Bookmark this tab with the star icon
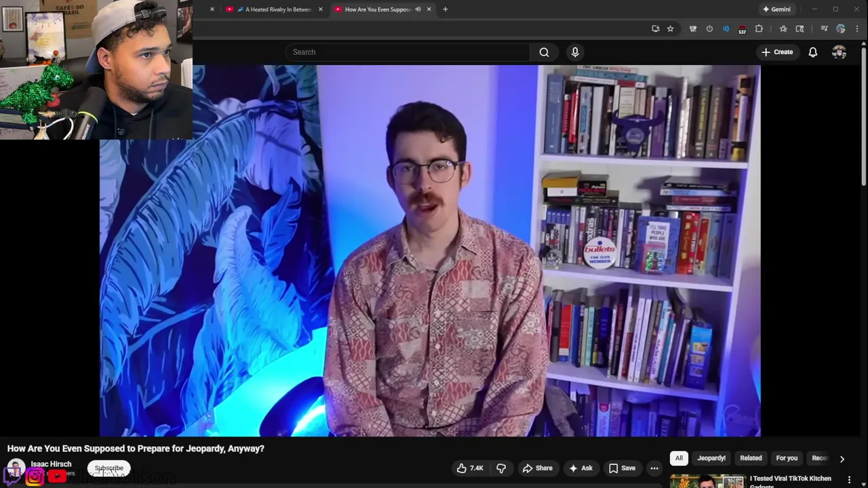 [671, 29]
